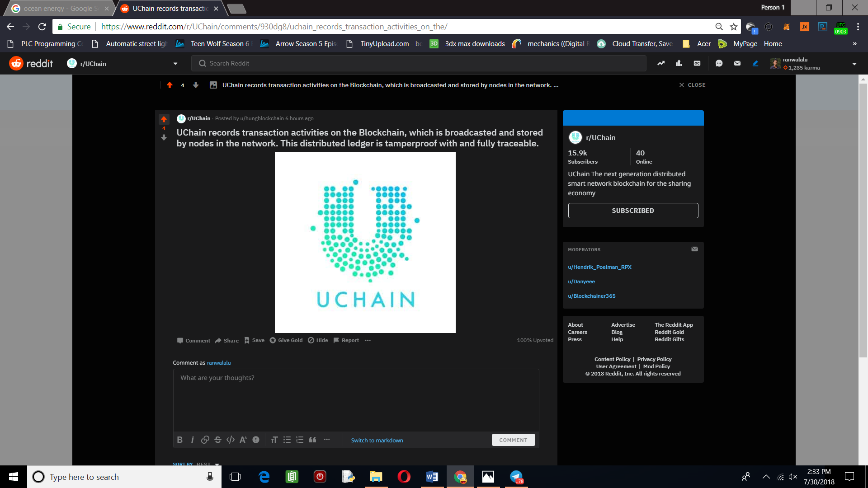Insert a numbered list in comment editor
The image size is (868, 488).
(x=299, y=440)
